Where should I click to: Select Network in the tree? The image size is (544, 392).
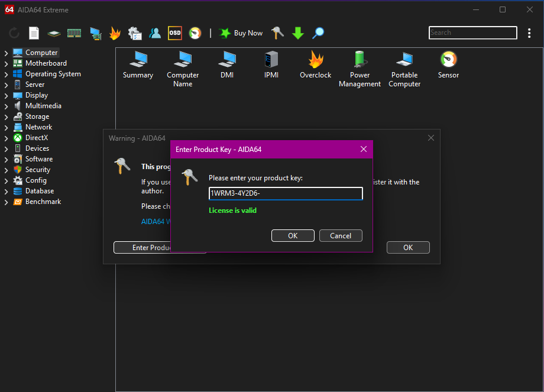[x=38, y=127]
